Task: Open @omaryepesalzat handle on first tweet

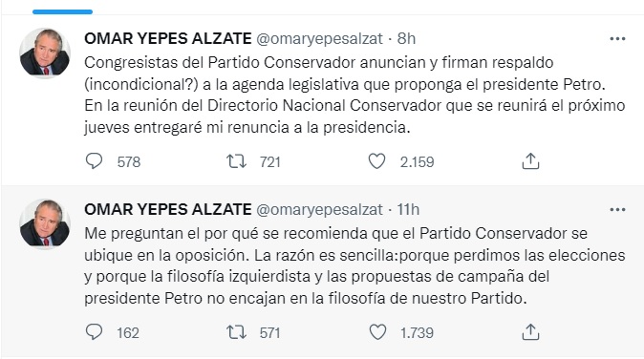Action: (319, 39)
